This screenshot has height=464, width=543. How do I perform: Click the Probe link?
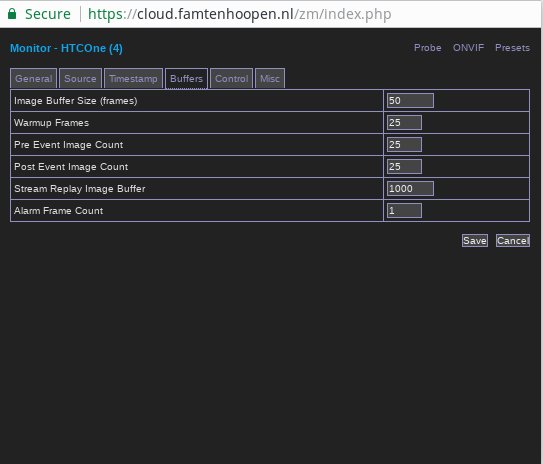(x=428, y=48)
